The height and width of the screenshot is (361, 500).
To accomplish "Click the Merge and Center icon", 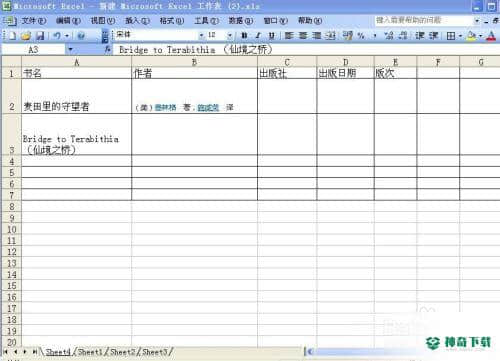I will tap(330, 35).
